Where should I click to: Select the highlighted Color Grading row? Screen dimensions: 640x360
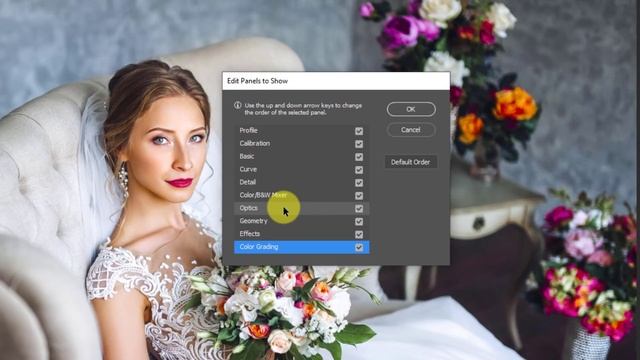coord(302,247)
